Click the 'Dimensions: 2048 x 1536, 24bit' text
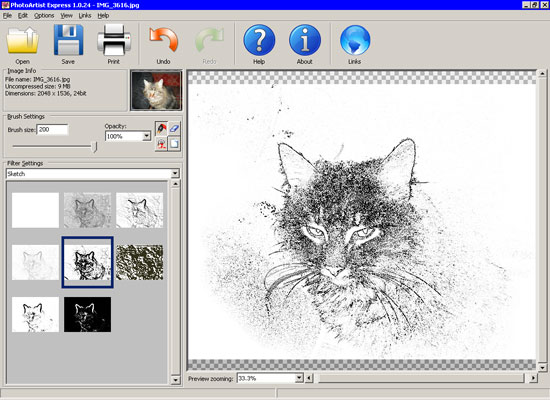The width and height of the screenshot is (550, 400). pyautogui.click(x=46, y=93)
